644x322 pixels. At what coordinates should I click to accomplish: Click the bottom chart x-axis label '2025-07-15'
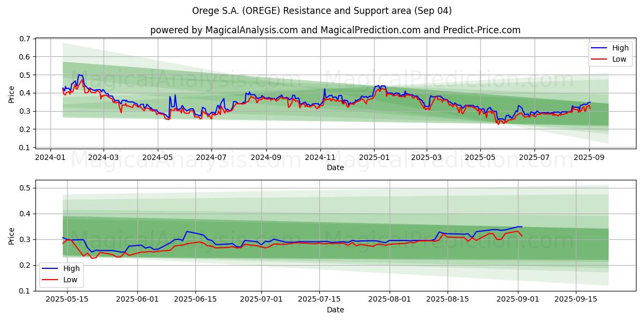tap(319, 300)
